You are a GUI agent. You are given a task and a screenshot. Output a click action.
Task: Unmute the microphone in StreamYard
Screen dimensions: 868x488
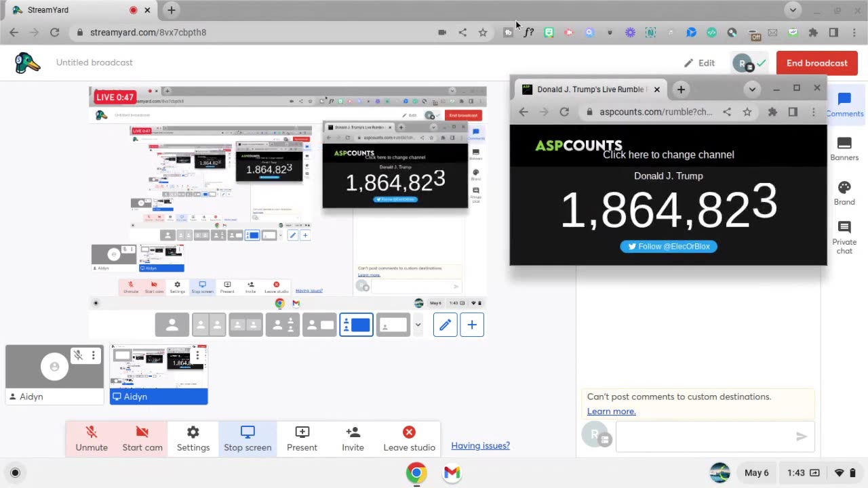click(x=92, y=439)
